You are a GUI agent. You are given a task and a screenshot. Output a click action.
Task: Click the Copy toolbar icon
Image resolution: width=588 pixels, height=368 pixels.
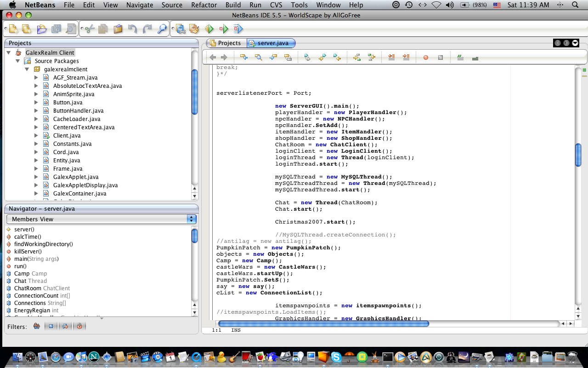[103, 29]
